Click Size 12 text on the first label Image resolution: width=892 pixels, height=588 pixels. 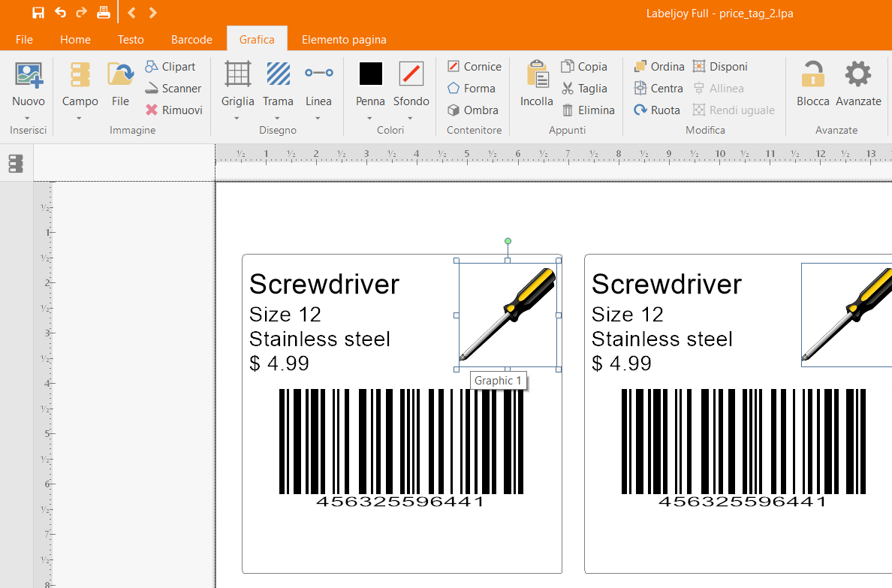coord(285,315)
